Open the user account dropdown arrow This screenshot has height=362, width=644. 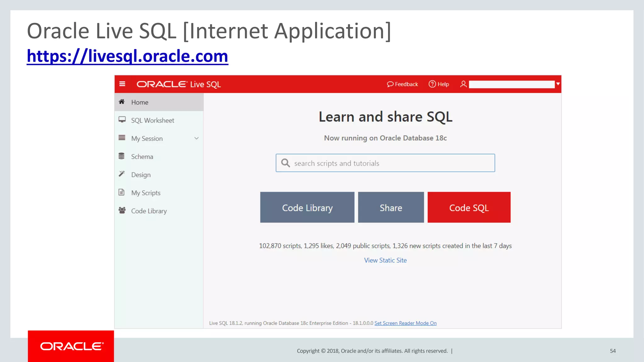558,84
